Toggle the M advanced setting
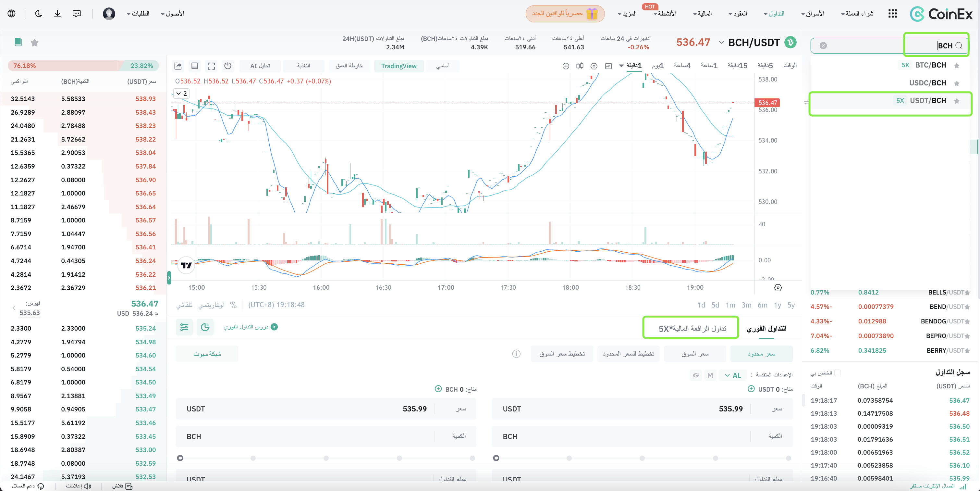 (x=710, y=375)
